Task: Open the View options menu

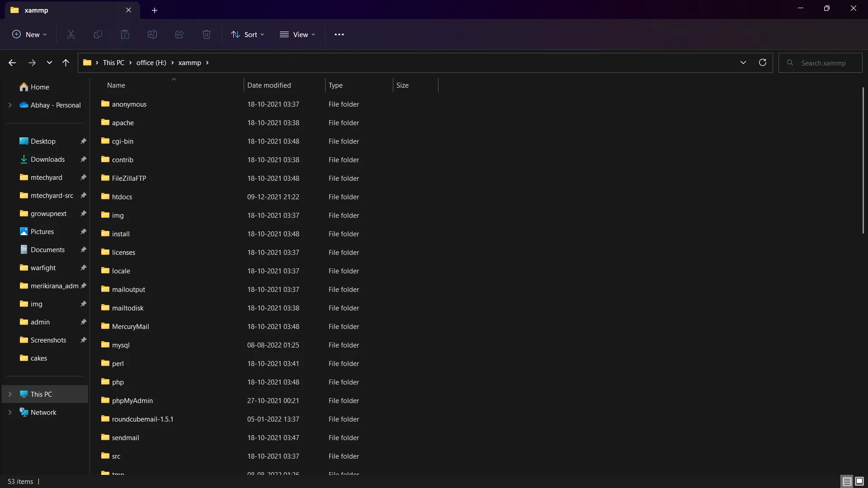Action: point(297,34)
